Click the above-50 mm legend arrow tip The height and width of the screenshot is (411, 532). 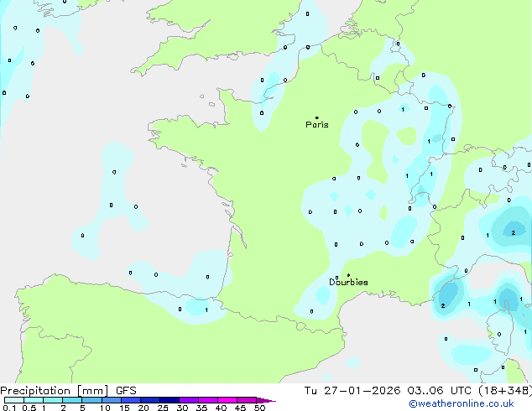(x=266, y=400)
